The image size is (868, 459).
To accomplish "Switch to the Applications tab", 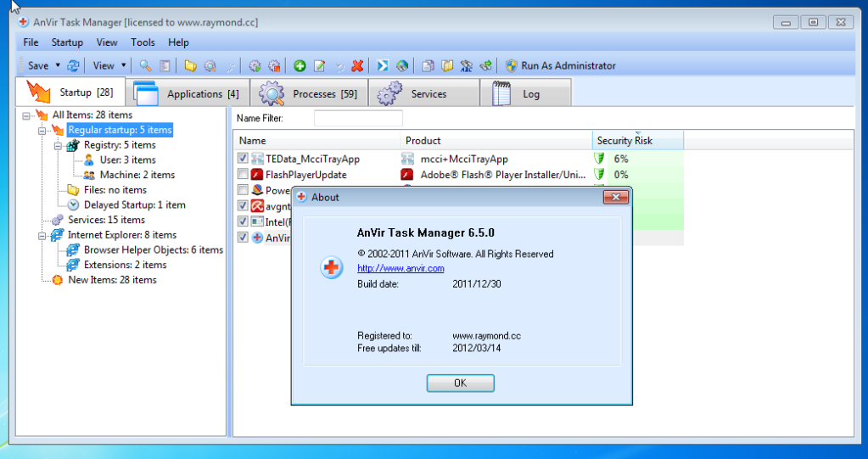I will click(x=188, y=92).
